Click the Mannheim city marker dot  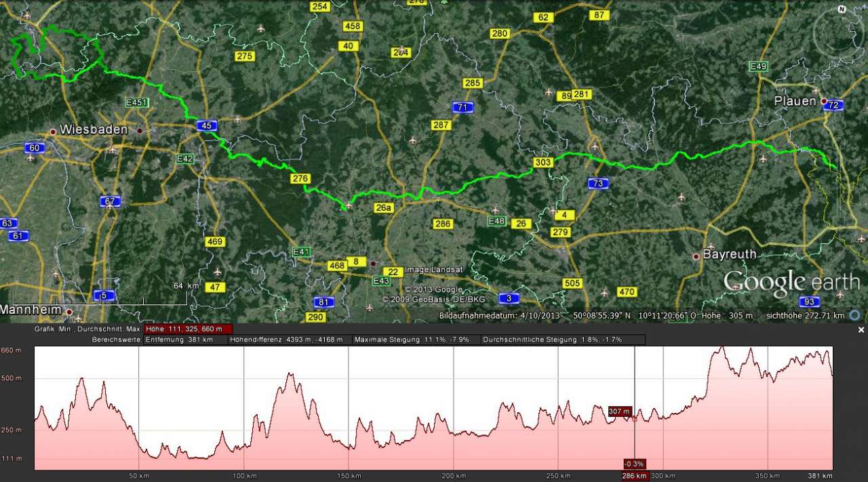click(x=68, y=311)
